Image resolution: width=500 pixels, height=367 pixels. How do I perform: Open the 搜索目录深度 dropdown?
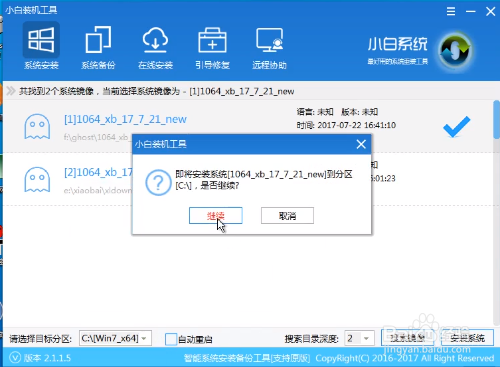(x=359, y=339)
